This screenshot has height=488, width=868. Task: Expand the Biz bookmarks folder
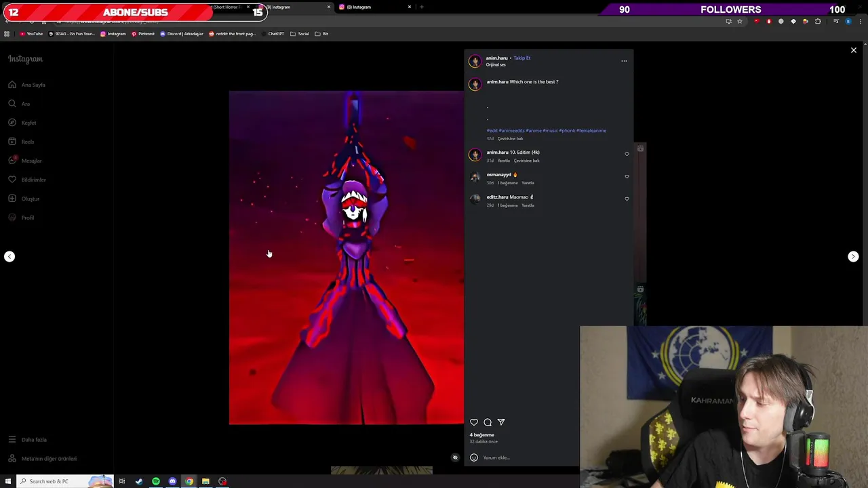321,34
